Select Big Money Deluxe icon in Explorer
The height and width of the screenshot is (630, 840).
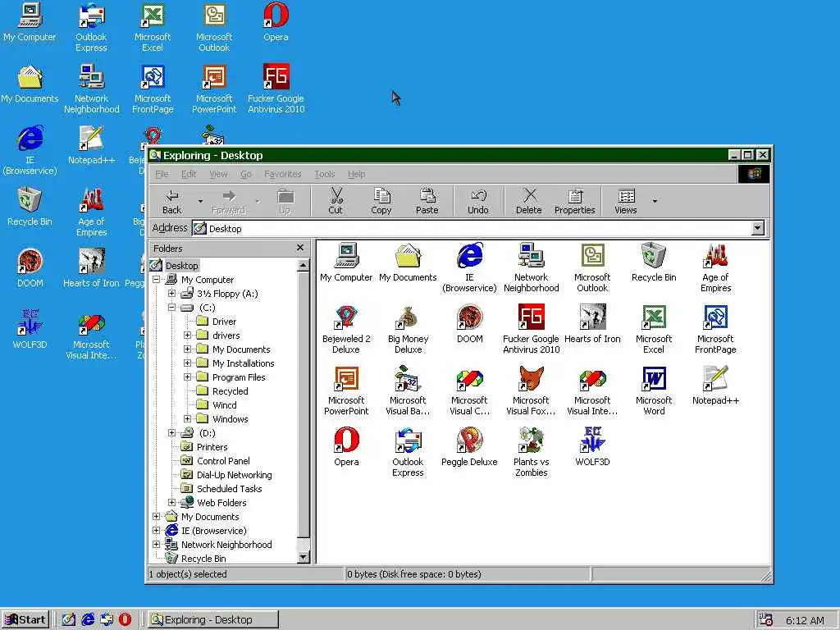(409, 329)
